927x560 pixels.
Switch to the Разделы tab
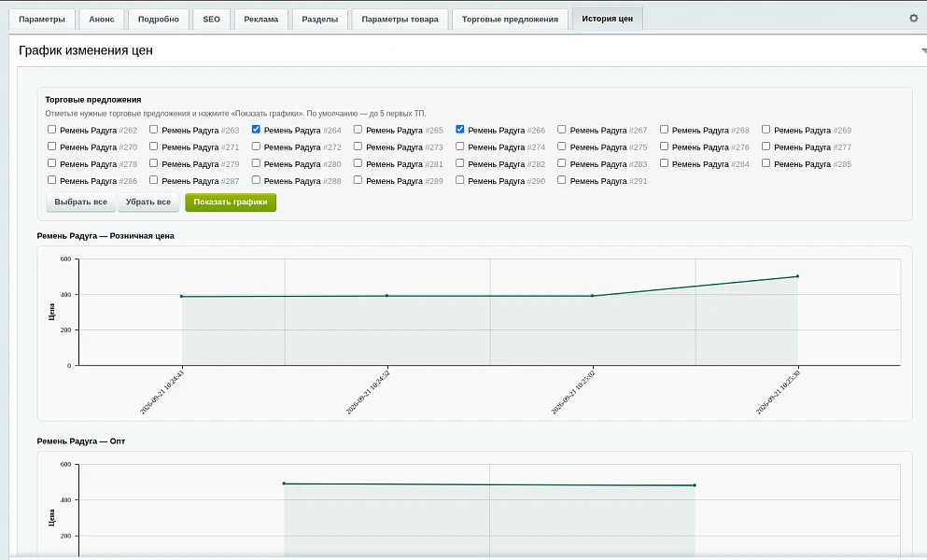[320, 19]
